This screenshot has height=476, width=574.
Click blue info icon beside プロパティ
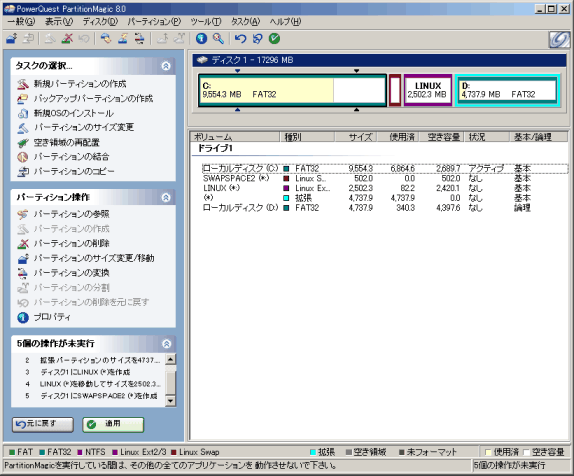23,317
